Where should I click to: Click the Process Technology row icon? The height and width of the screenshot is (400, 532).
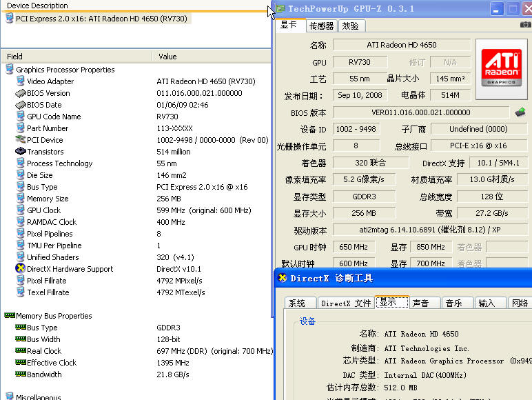click(21, 163)
